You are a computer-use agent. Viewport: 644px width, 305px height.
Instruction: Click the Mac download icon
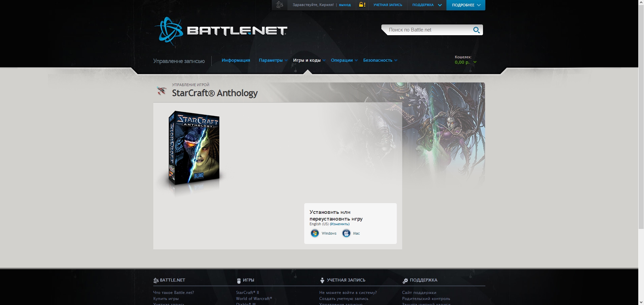[346, 233]
